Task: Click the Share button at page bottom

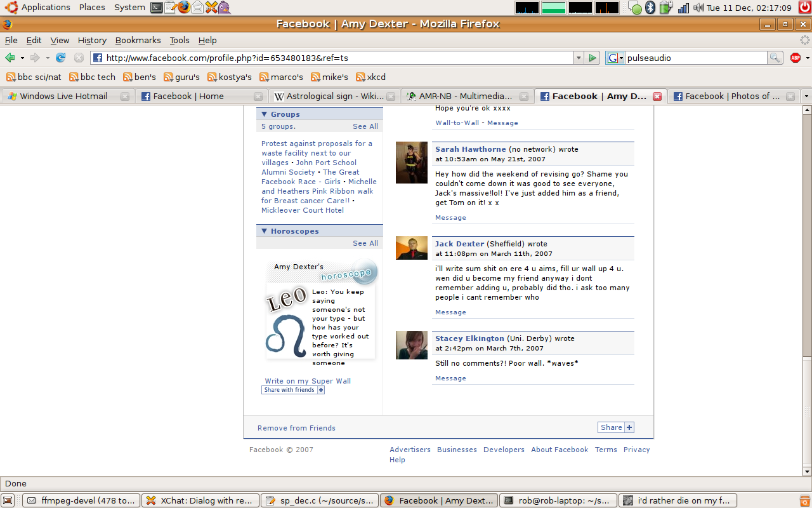Action: click(616, 427)
